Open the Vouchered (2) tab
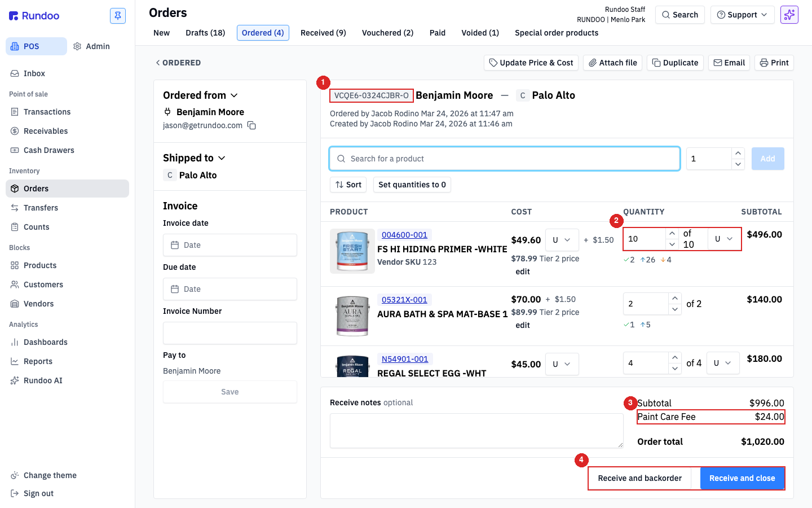Viewport: 812px width, 508px height. tap(387, 33)
